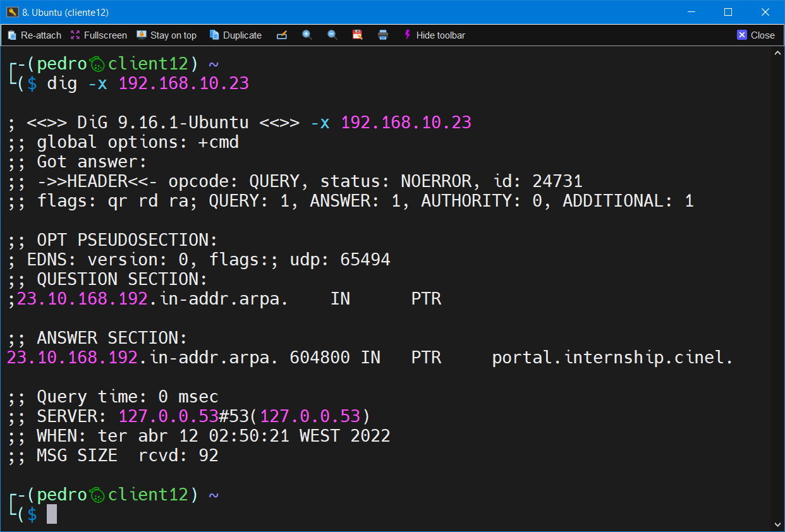This screenshot has width=785, height=532.
Task: Save a screenshot via the floppy disk icon
Action: tap(358, 35)
